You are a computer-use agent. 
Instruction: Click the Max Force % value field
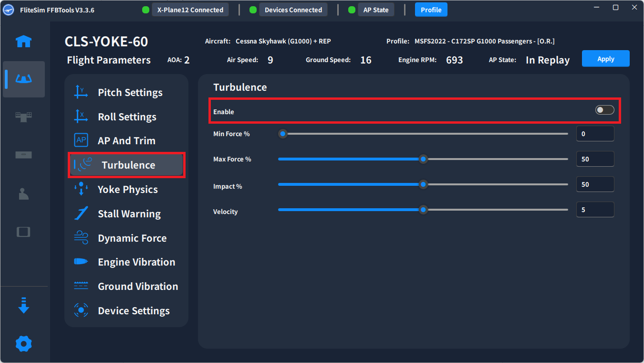pos(595,159)
